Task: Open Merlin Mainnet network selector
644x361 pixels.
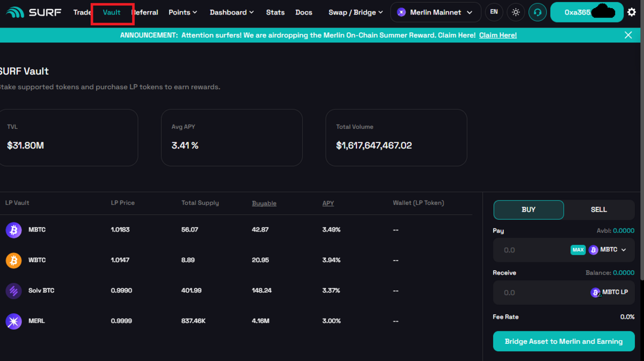Action: (436, 12)
